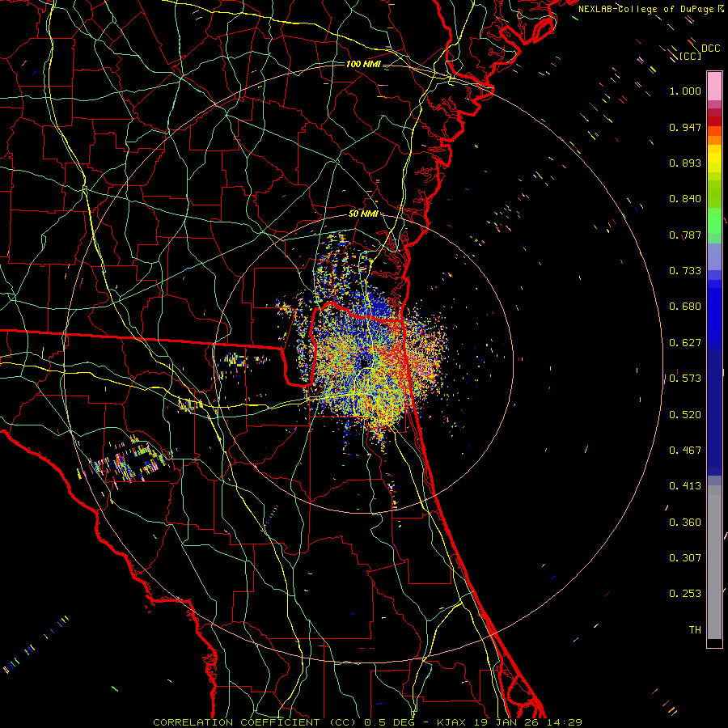Viewport: 728px width, 728px height.
Task: Click the 50 NMI range ring label
Action: pyautogui.click(x=363, y=214)
